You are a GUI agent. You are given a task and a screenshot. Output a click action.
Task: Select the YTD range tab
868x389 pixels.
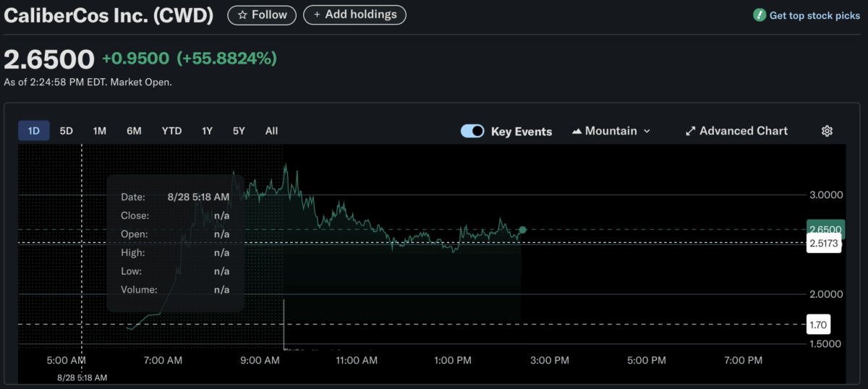pyautogui.click(x=171, y=131)
